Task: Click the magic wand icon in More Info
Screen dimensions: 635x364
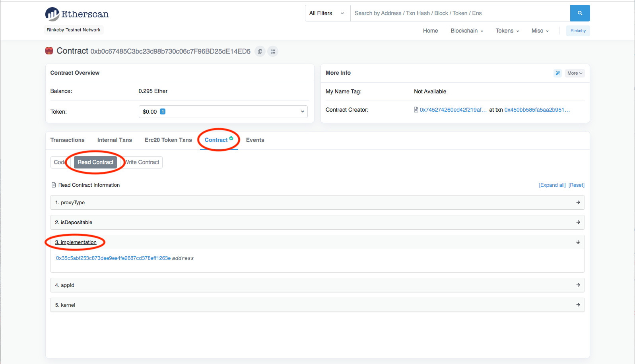Action: click(x=558, y=73)
